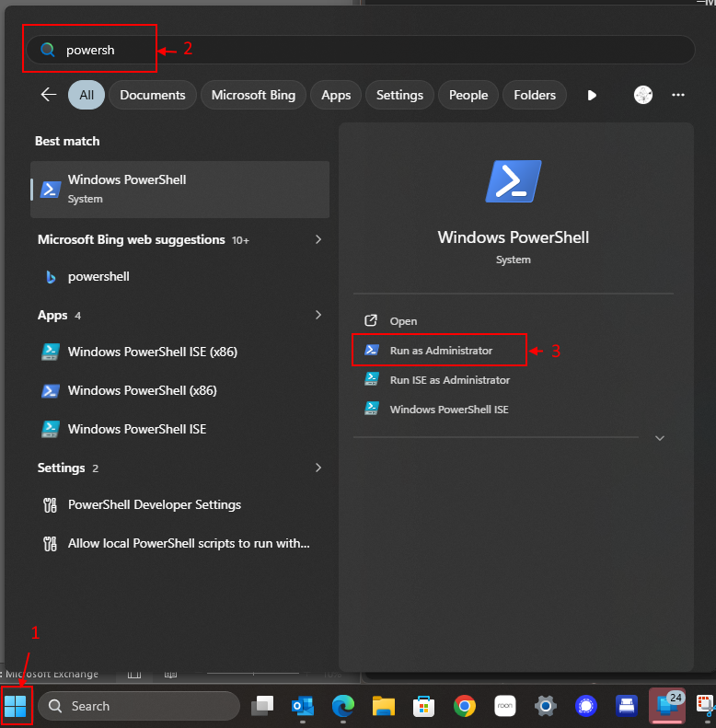Click the Roon app taskbar icon
This screenshot has height=728, width=716.
coord(505,706)
